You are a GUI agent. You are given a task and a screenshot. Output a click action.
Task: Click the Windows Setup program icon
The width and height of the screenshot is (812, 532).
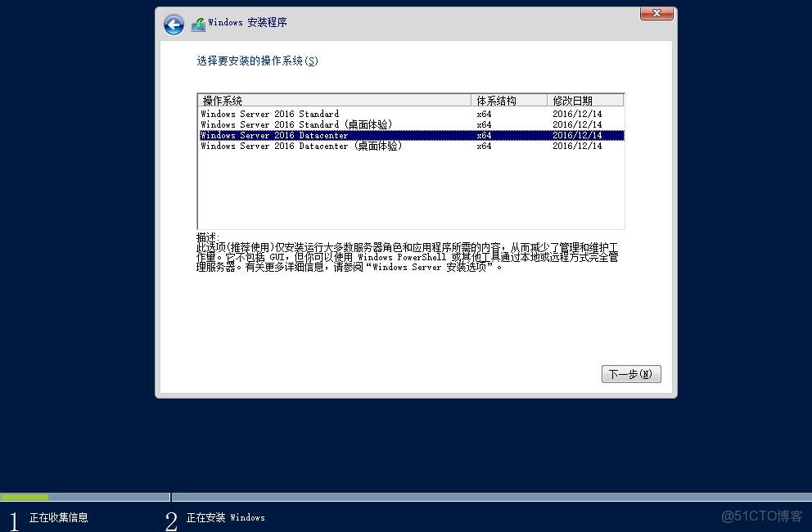pyautogui.click(x=198, y=24)
